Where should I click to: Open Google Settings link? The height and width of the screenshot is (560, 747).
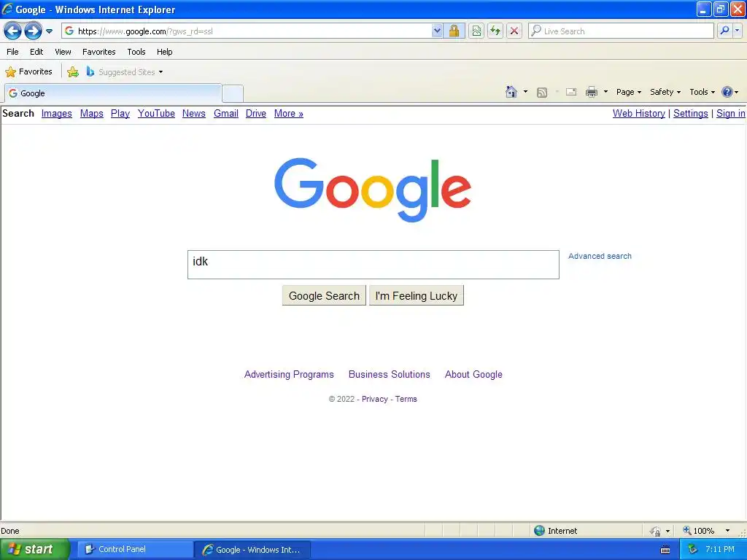pyautogui.click(x=690, y=113)
